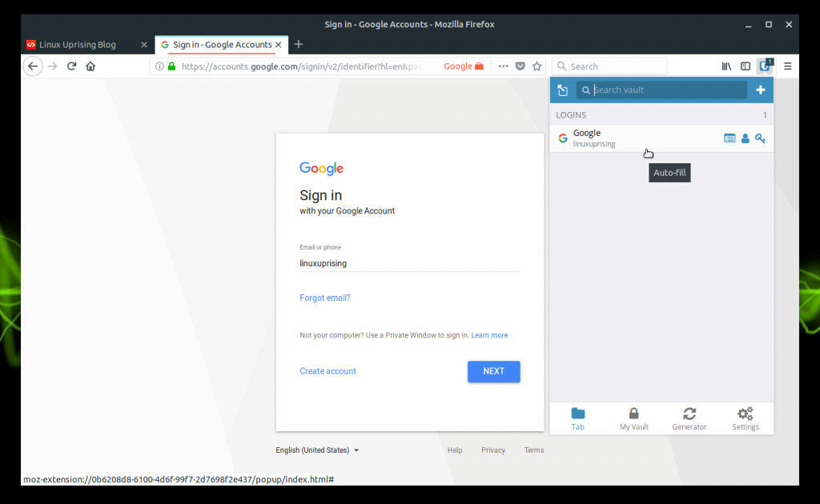Screen dimensions: 820x504
Task: Open My Vault in Bitwarden
Action: point(633,418)
